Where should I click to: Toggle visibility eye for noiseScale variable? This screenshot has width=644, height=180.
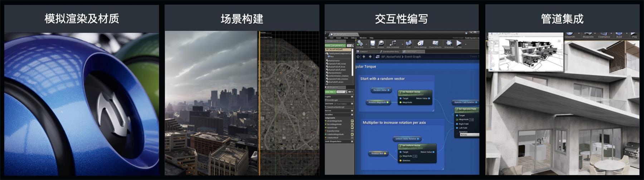pyautogui.click(x=352, y=127)
